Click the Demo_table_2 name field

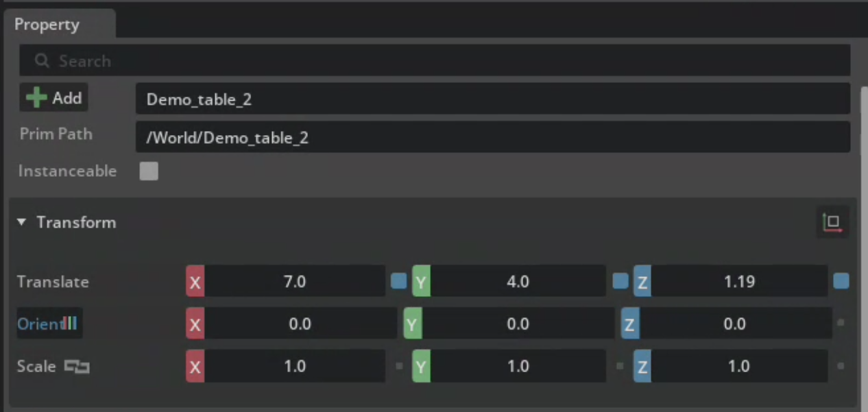pyautogui.click(x=492, y=99)
